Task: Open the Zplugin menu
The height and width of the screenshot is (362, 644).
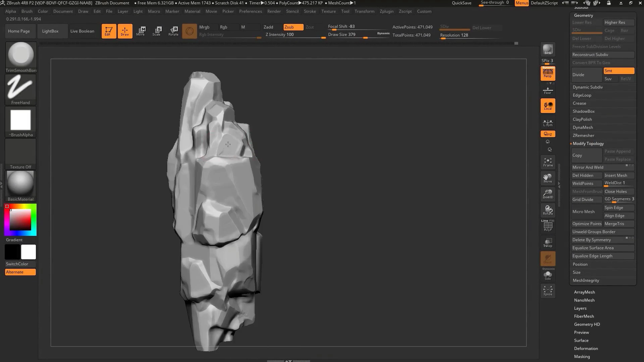Action: coord(386,11)
